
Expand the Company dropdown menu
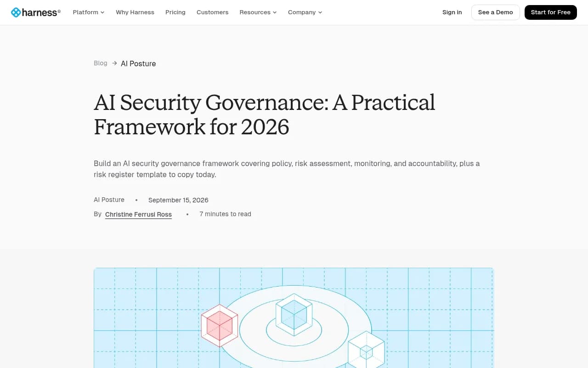(305, 12)
